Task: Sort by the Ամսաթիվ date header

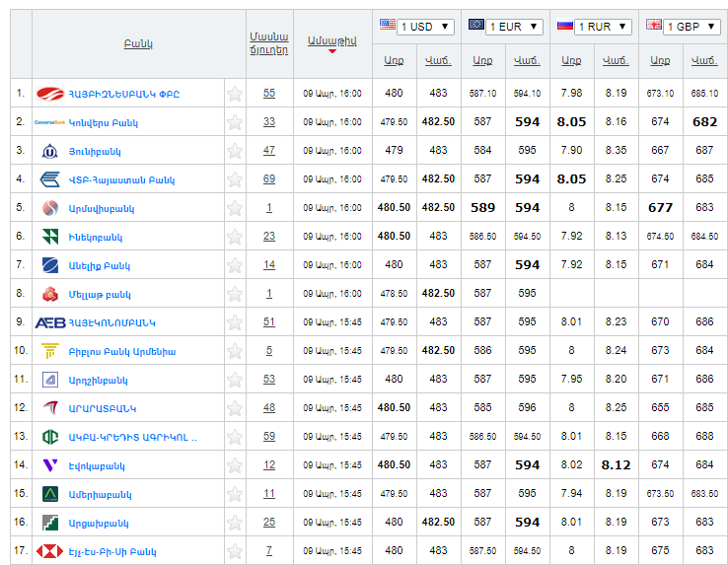Action: (x=332, y=40)
